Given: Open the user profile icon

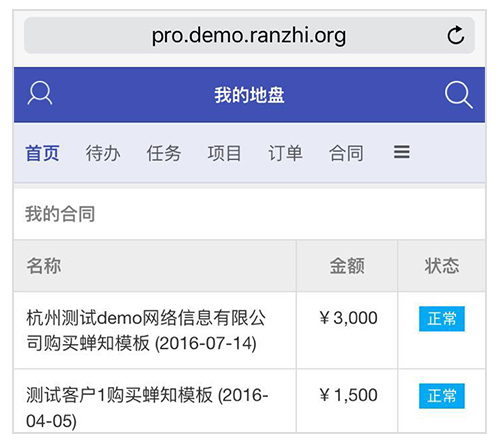Looking at the screenshot, I should [x=40, y=93].
